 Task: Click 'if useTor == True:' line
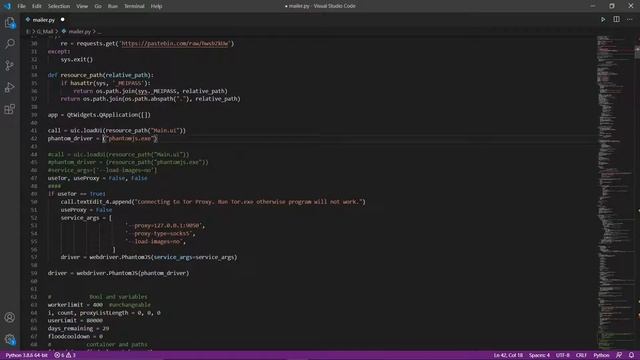(x=76, y=194)
